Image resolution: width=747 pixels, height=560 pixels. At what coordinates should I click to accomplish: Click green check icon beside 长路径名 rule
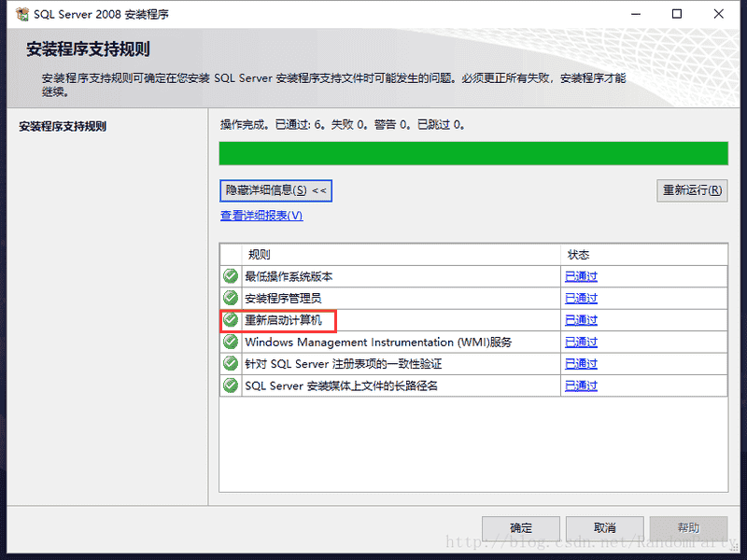(x=231, y=385)
